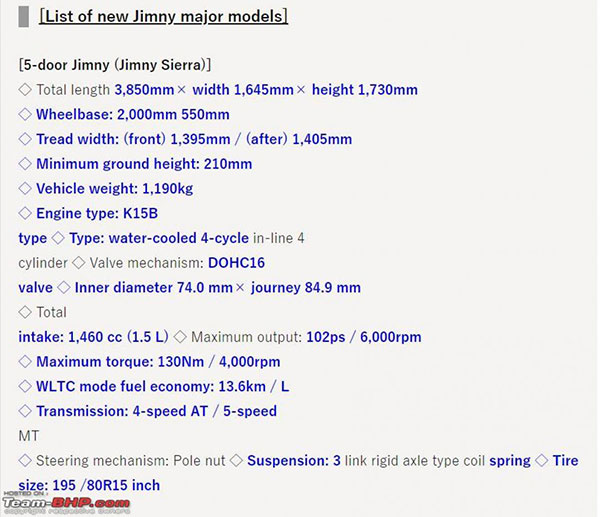Click the 'Vehicle weight: 1,190kg' link
The height and width of the screenshot is (517, 600).
(114, 189)
